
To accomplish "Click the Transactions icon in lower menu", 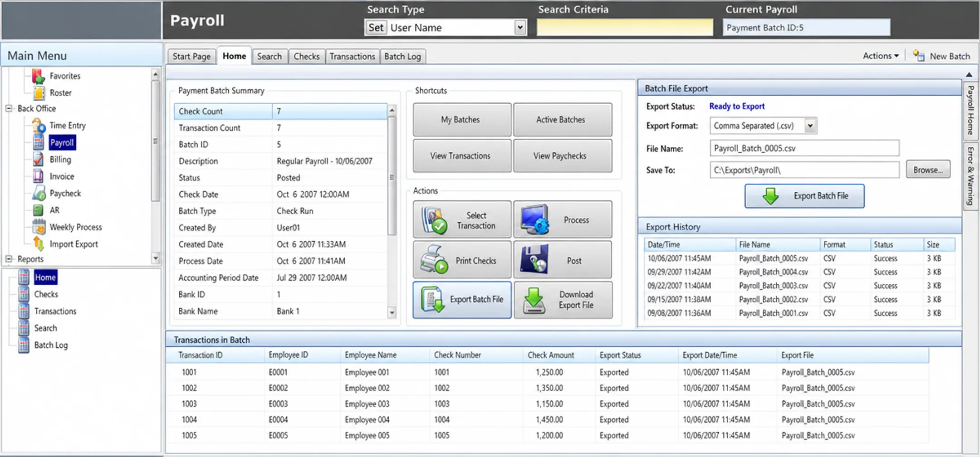I will (24, 311).
